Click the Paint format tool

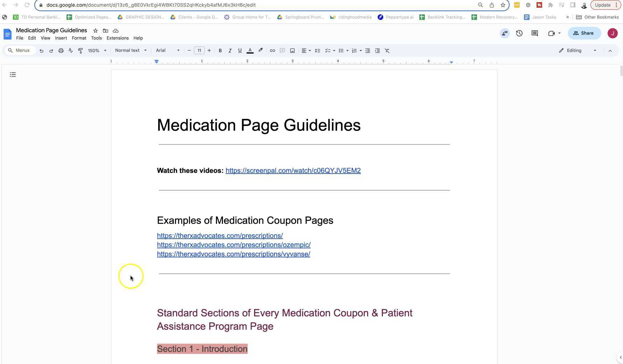pos(80,50)
